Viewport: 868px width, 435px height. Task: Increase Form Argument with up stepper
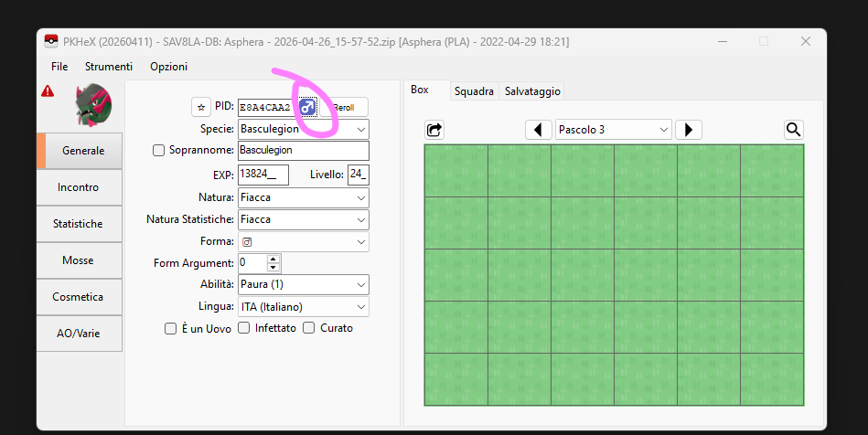pyautogui.click(x=273, y=260)
